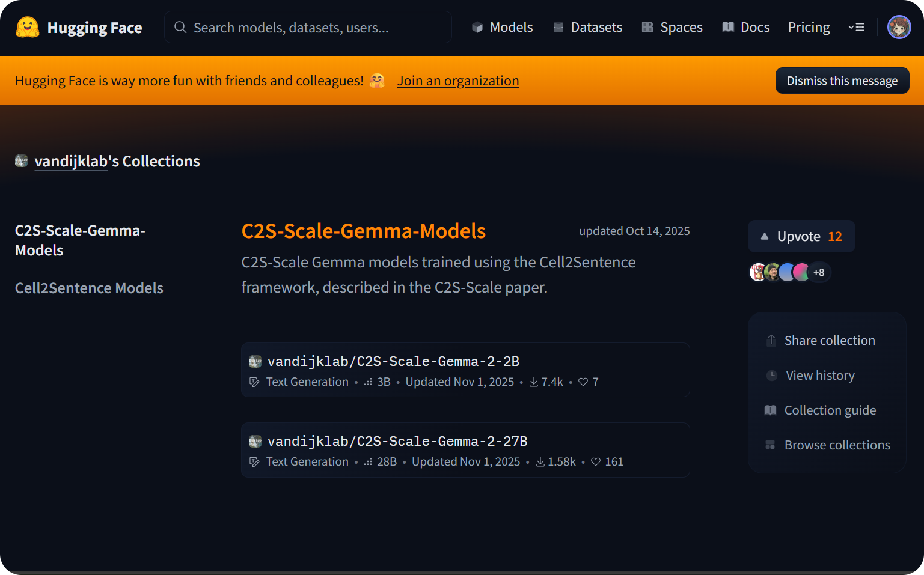Image resolution: width=924 pixels, height=575 pixels.
Task: Dismiss this message banner
Action: click(842, 81)
